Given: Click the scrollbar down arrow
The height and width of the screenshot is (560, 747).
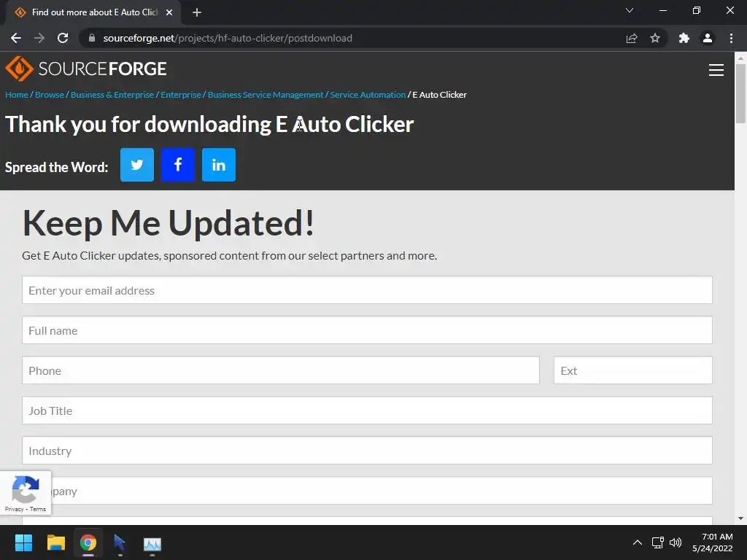Looking at the screenshot, I should [x=741, y=518].
